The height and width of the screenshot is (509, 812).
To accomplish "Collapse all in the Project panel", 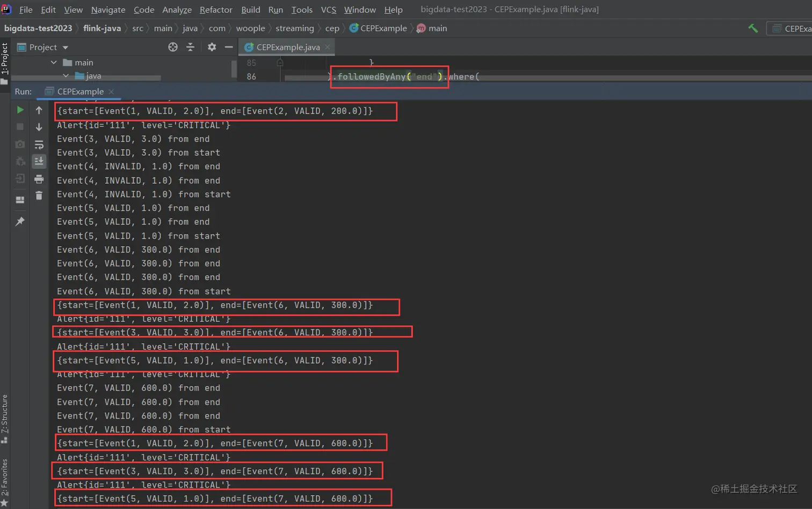I will coord(190,47).
